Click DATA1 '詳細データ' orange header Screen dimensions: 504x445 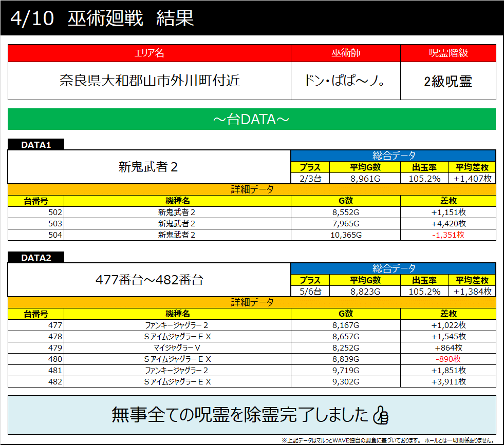point(252,189)
